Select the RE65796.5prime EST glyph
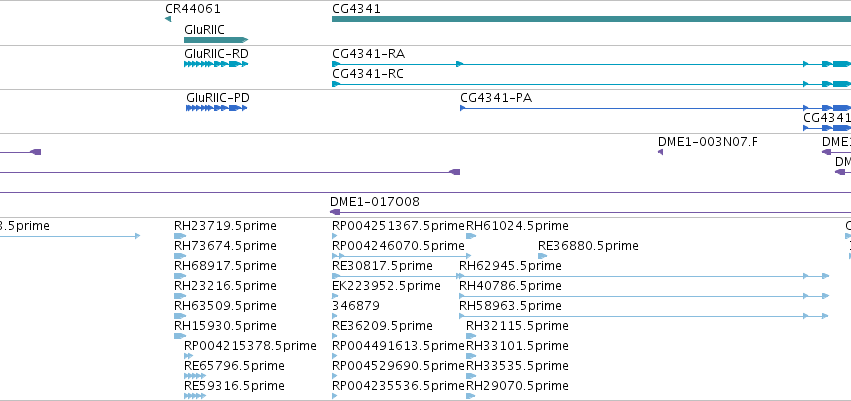Image resolution: width=851 pixels, height=401 pixels. 195,376
